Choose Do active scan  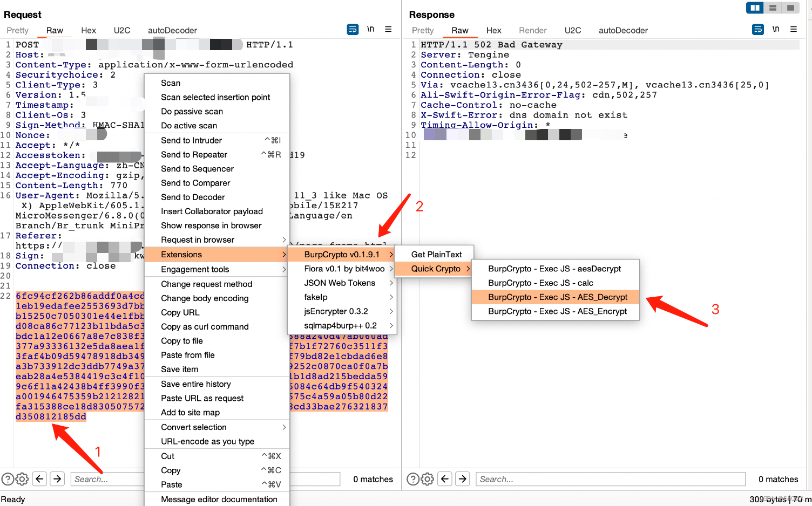click(x=217, y=126)
